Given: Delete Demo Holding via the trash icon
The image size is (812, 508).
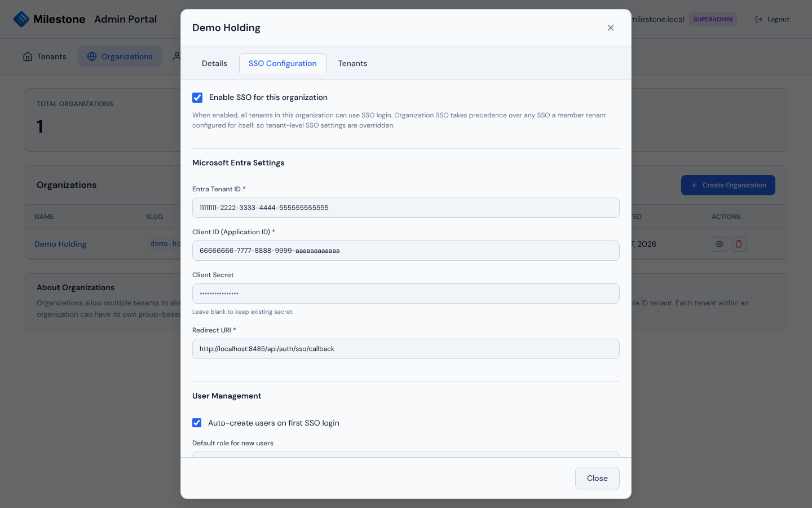Looking at the screenshot, I should coord(739,244).
